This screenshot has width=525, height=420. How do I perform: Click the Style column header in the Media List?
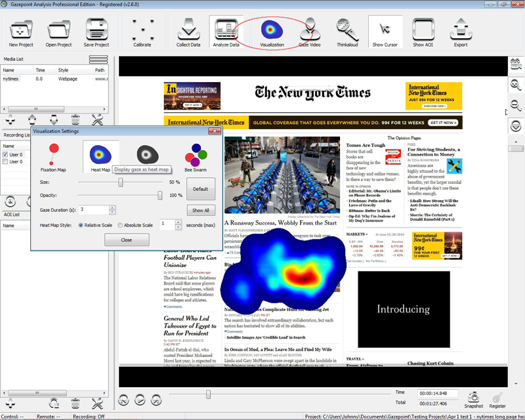point(74,70)
